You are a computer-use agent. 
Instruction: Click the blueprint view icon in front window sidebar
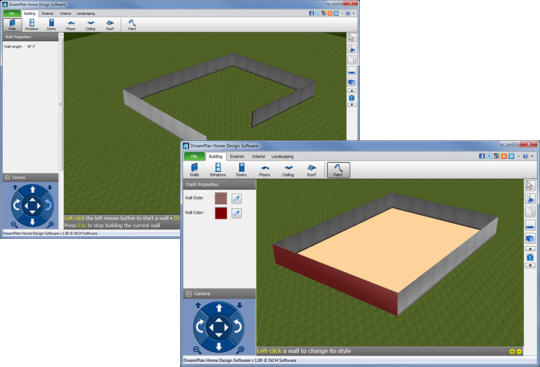click(530, 212)
